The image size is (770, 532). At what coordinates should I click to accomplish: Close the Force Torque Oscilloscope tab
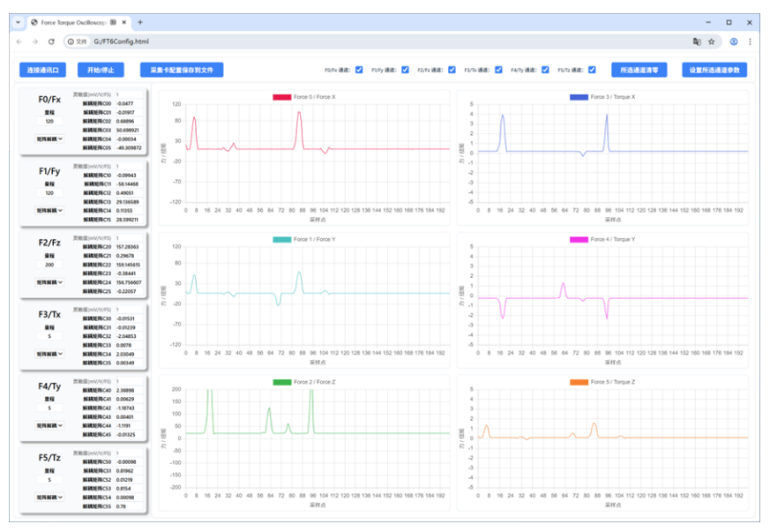124,22
